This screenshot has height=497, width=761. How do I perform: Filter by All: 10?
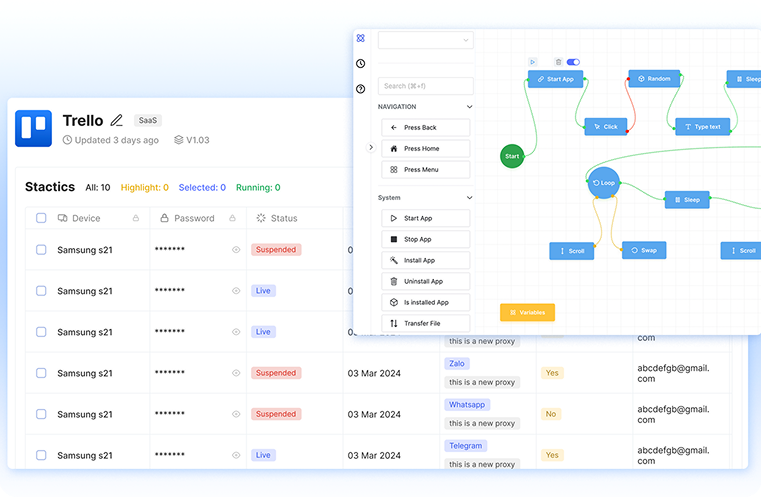coord(98,187)
